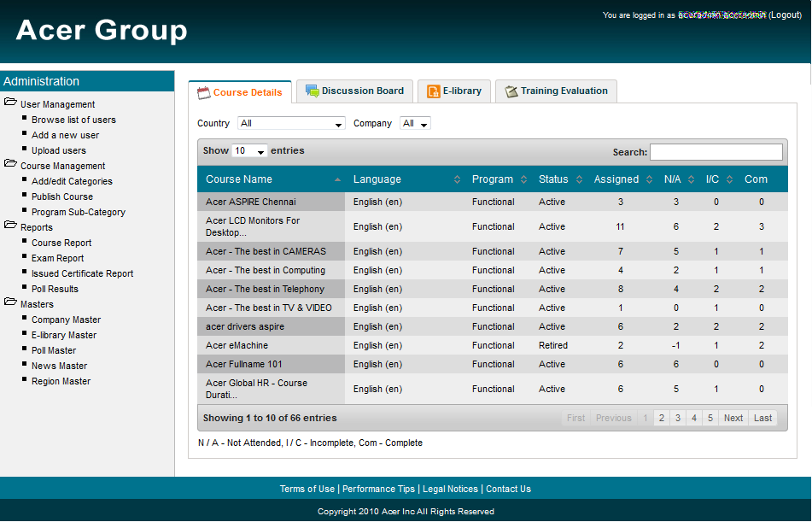812x522 pixels.
Task: Open Issued Certificate Report in sidebar
Action: pos(82,273)
